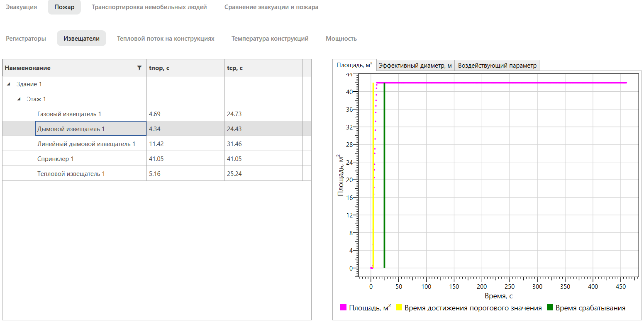Click the 4.34 tпор cell

[185, 129]
